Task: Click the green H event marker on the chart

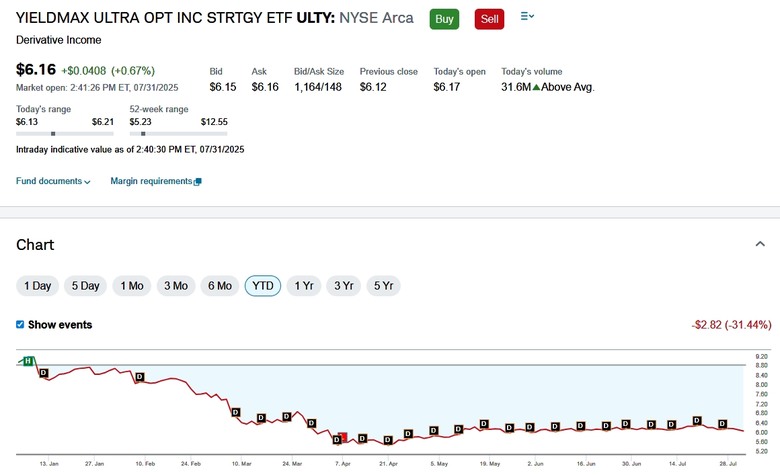Action: tap(28, 361)
